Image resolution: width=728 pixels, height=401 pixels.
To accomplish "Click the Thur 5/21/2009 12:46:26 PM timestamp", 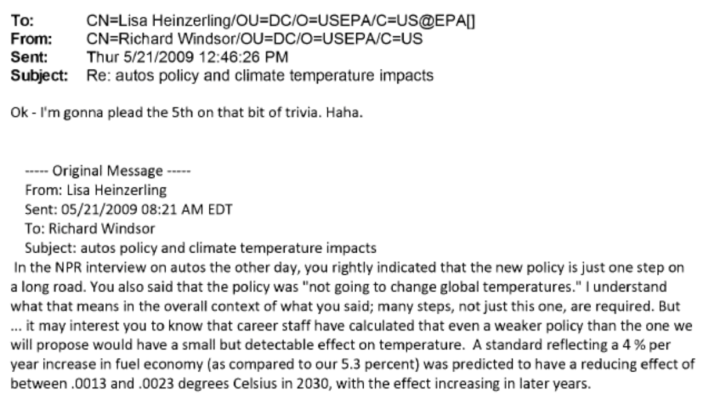I will pyautogui.click(x=187, y=57).
